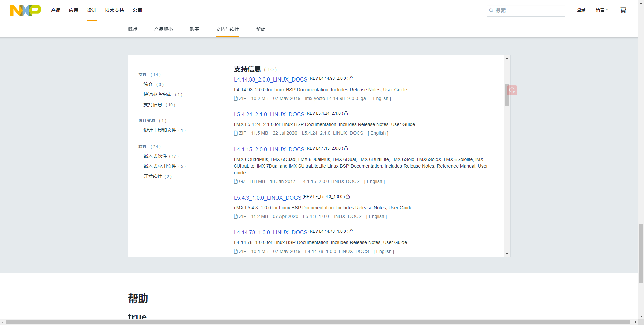Viewport: 644px width, 325px height.
Task: Click the lock icon next to L4.1.15_2.0.0_LINUX_DOCS
Action: pos(346,148)
